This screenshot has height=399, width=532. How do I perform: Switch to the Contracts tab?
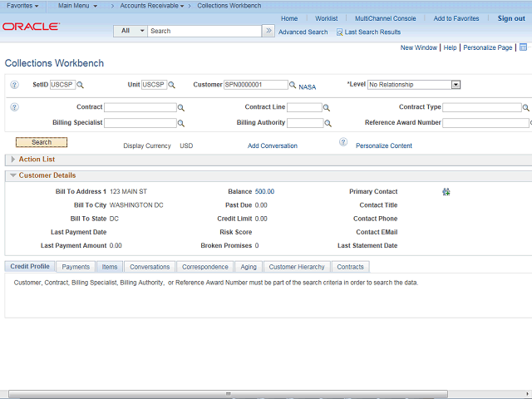coord(350,267)
